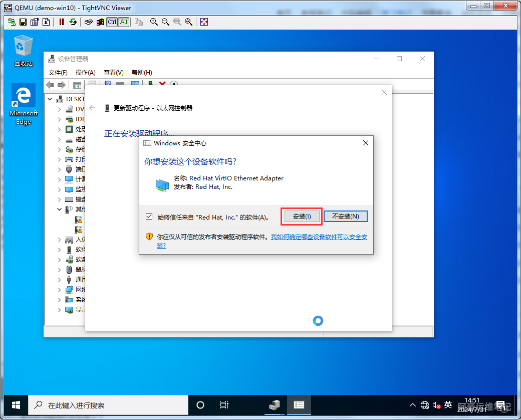Toggle the Ctrl key button
Viewport: 521px width, 420px height.
pos(112,22)
